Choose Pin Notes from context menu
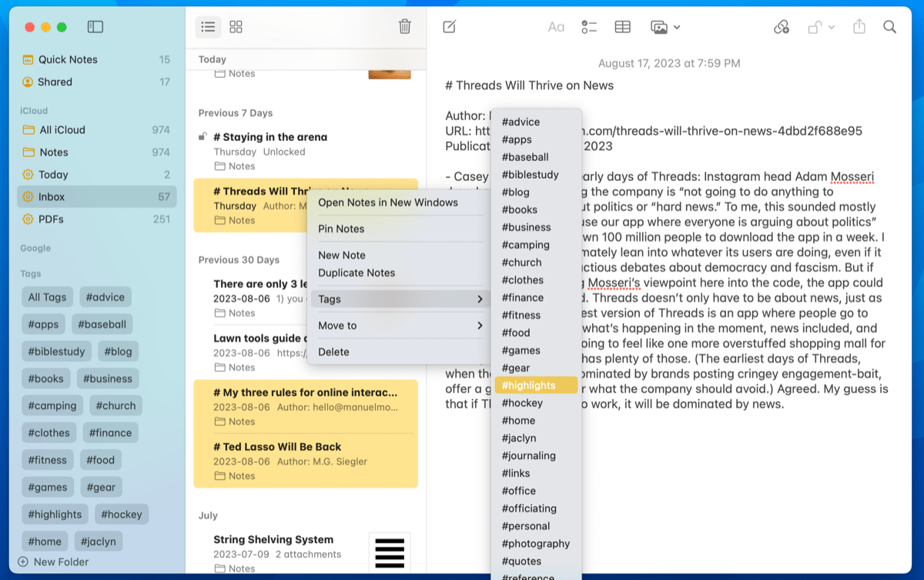This screenshot has height=580, width=924. point(341,229)
